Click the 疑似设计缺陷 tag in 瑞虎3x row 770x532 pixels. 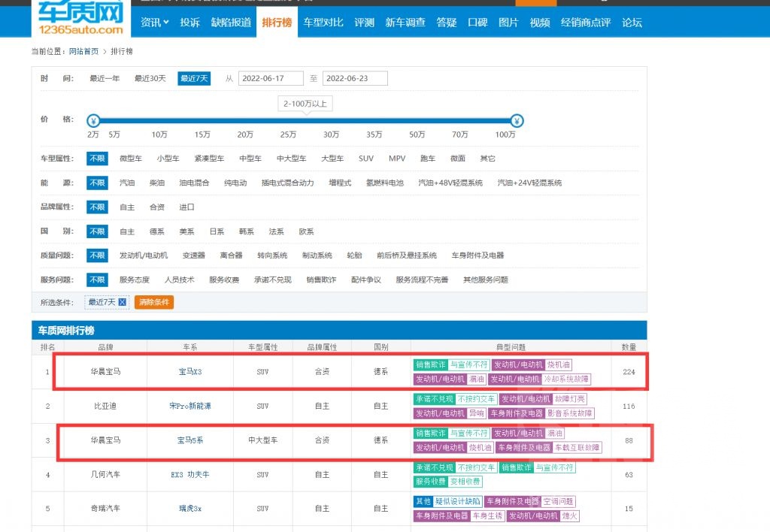pyautogui.click(x=458, y=502)
